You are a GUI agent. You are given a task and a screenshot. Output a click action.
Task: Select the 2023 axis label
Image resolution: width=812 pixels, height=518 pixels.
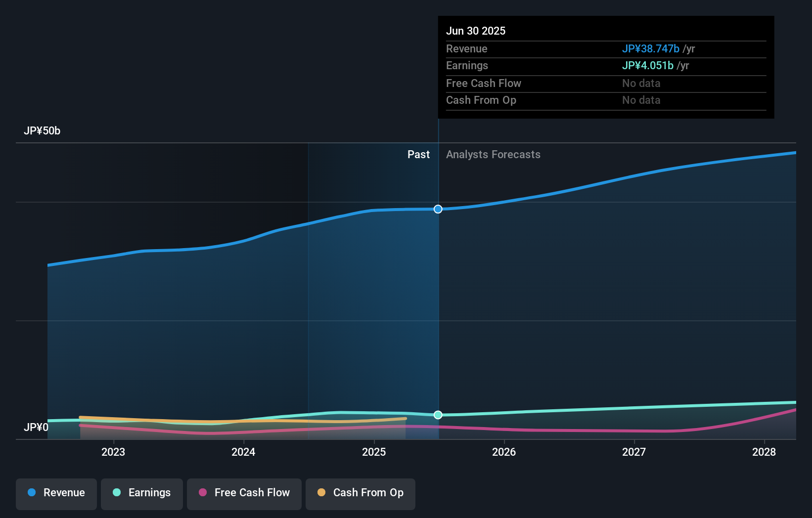pos(113,452)
